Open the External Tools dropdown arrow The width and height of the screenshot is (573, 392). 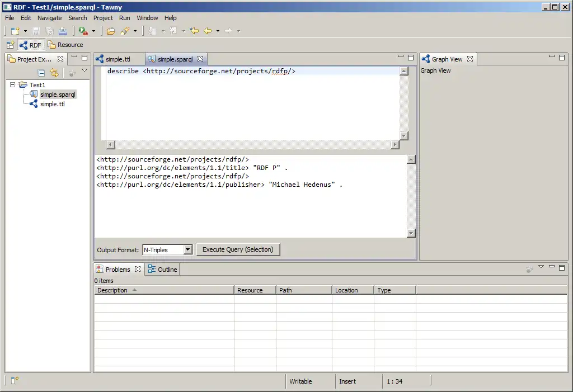pos(93,31)
